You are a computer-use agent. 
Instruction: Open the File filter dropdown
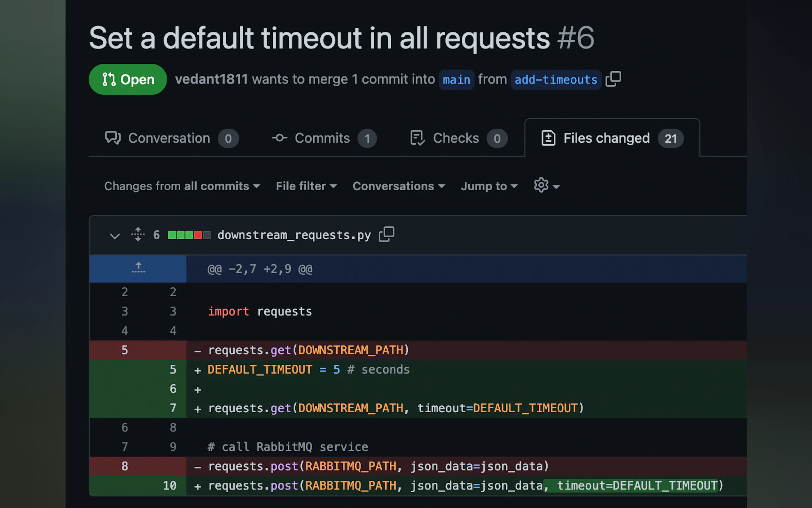[306, 186]
